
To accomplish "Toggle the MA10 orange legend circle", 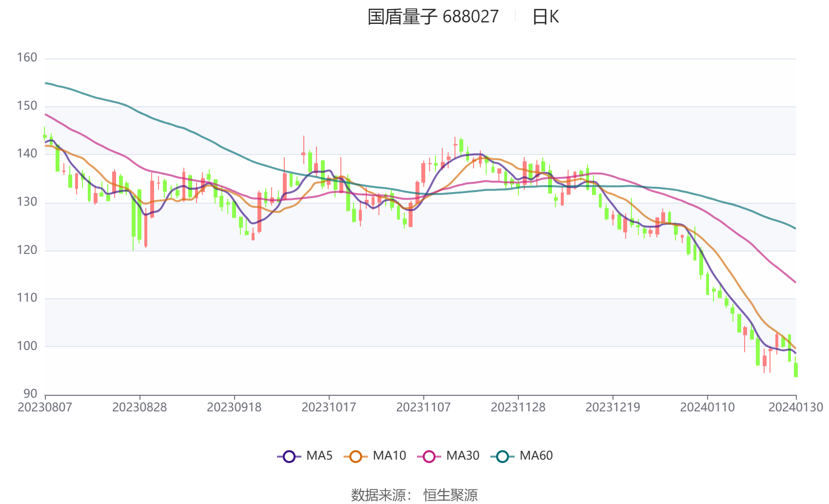I will tap(355, 456).
